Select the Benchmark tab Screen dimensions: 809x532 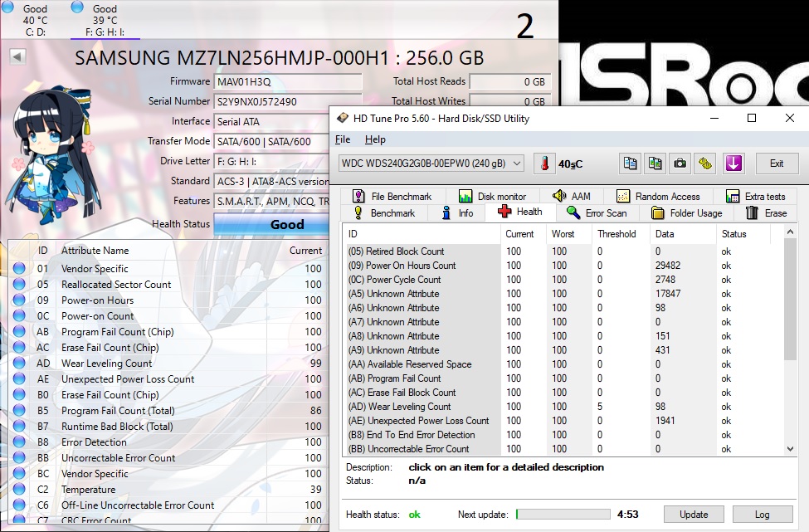pyautogui.click(x=385, y=212)
